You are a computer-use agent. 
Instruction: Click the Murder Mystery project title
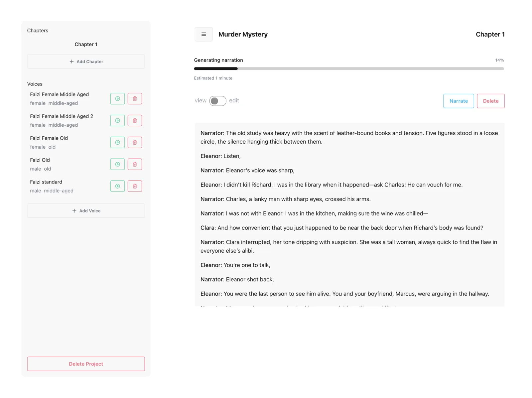point(243,34)
